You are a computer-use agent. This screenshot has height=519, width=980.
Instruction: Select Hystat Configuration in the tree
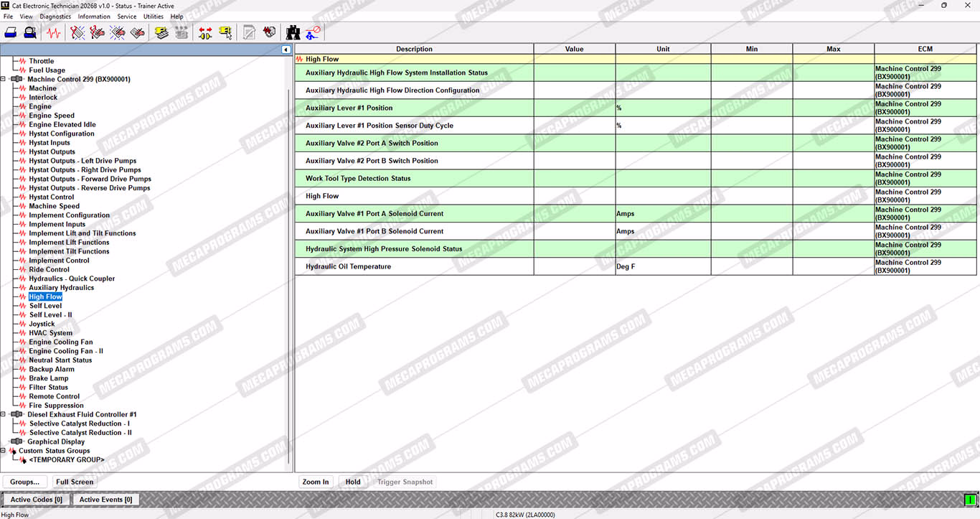[62, 134]
